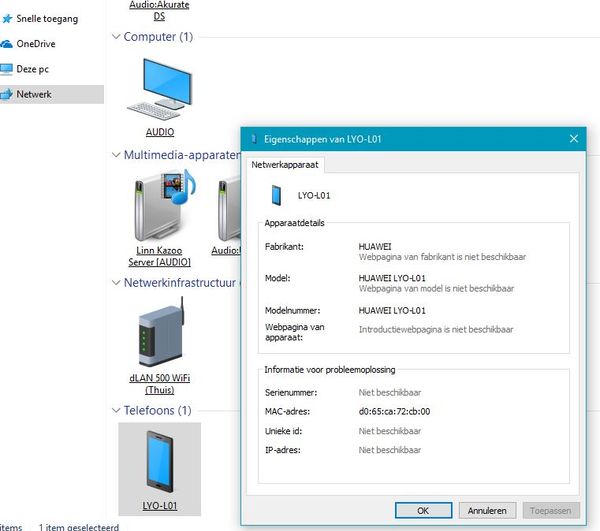Go to Netwerk in the navigation pane
Viewport: 600px width, 531px height.
coord(34,94)
